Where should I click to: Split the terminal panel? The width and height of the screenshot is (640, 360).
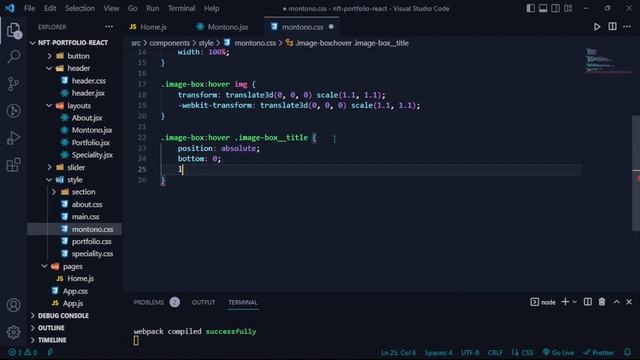[x=588, y=302]
